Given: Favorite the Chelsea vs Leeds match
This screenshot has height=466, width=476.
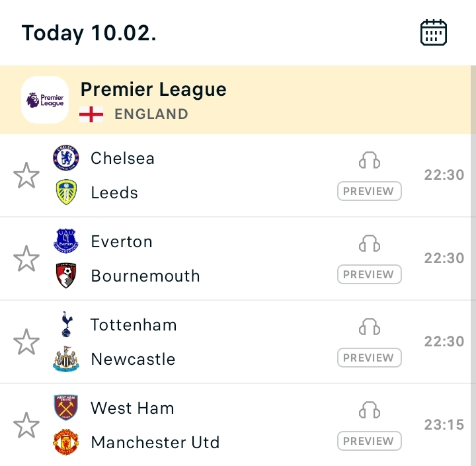Looking at the screenshot, I should click(26, 176).
